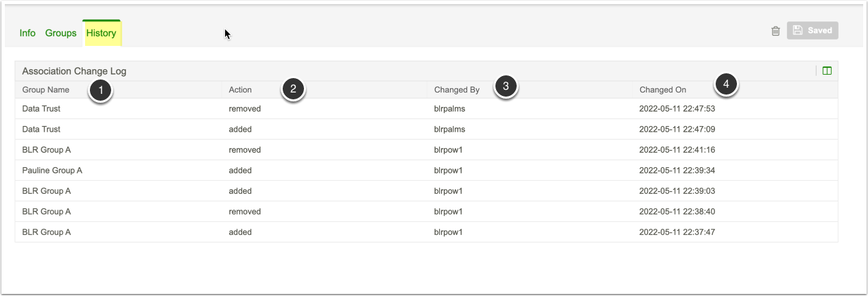Click annotation marker number 2

point(293,89)
